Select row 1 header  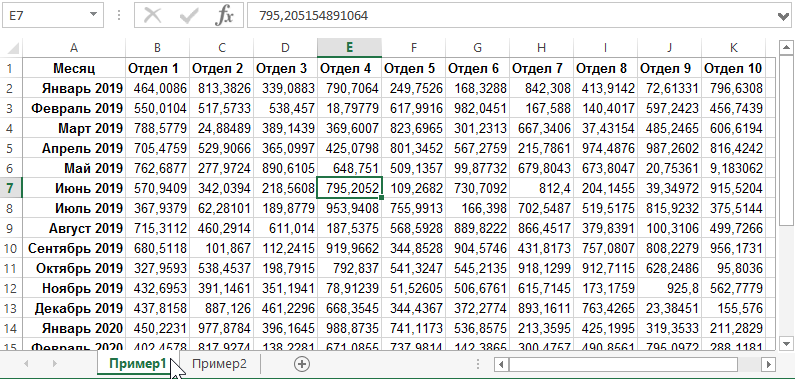[11, 68]
